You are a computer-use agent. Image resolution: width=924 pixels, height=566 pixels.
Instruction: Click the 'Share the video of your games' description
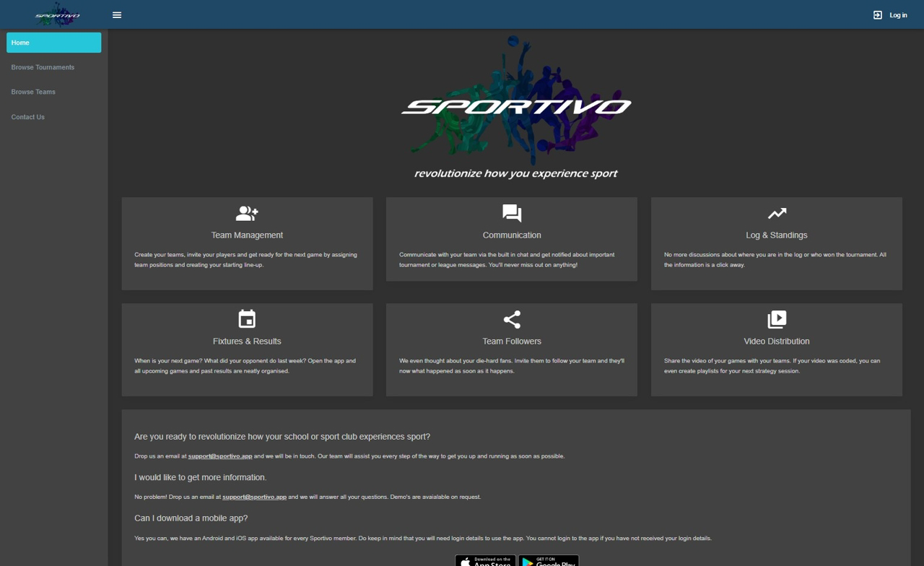pos(772,366)
